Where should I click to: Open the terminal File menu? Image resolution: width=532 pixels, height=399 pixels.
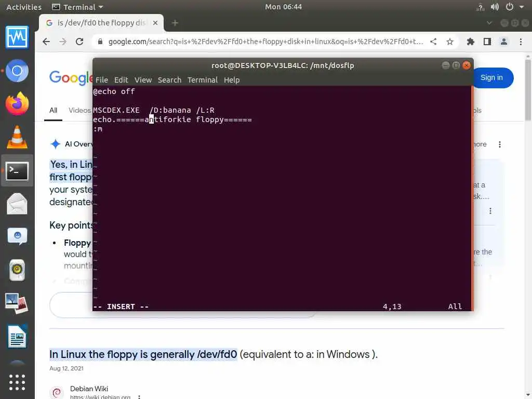(101, 80)
